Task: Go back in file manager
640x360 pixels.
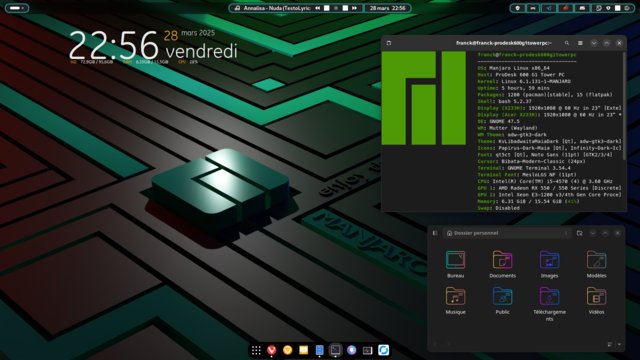Action: point(435,344)
